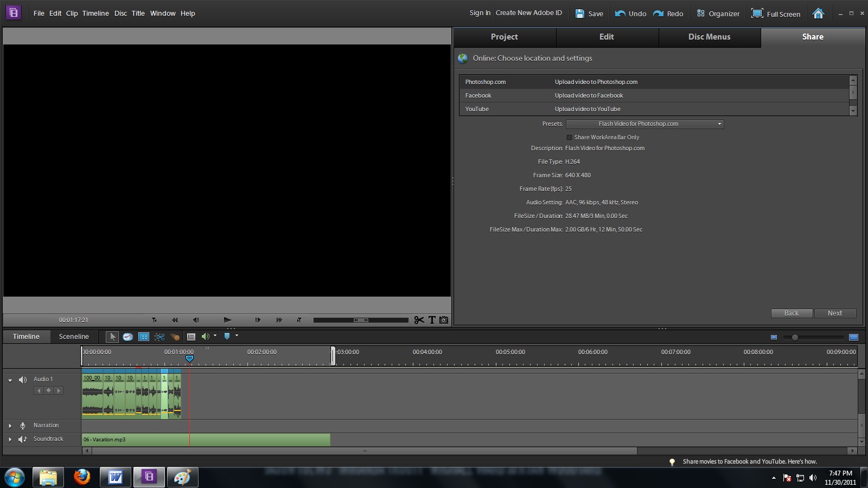Click the Rewind control
Screen dimensions: 868x488
click(175, 320)
